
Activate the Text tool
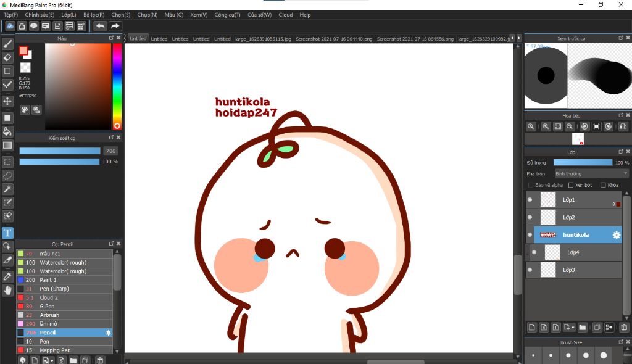click(x=7, y=233)
